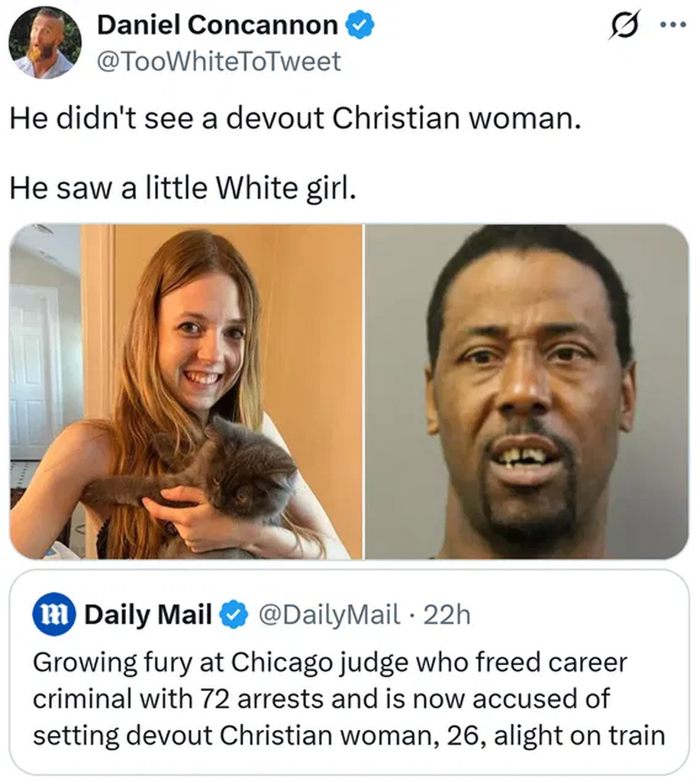700x782 pixels.
Task: Click the headline line ending "alight on train"
Action: pyautogui.click(x=348, y=735)
